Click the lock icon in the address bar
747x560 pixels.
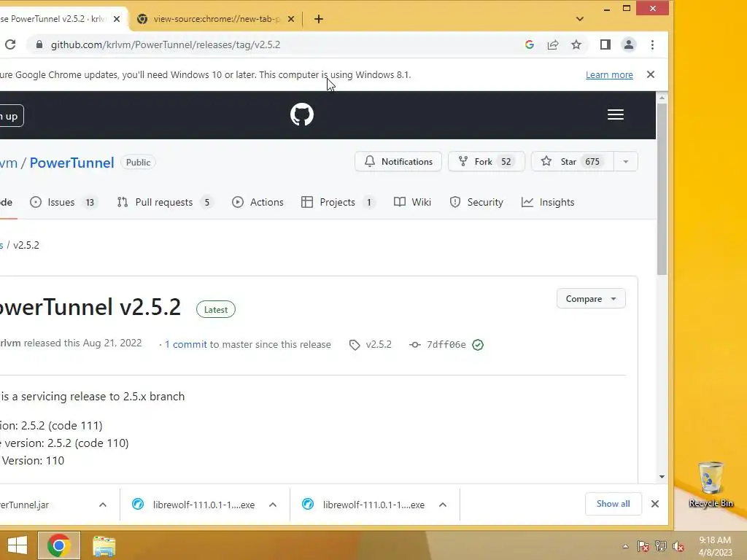(x=39, y=44)
